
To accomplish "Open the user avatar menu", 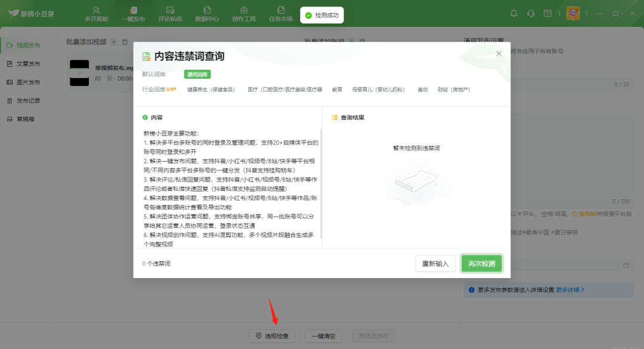I will point(573,13).
